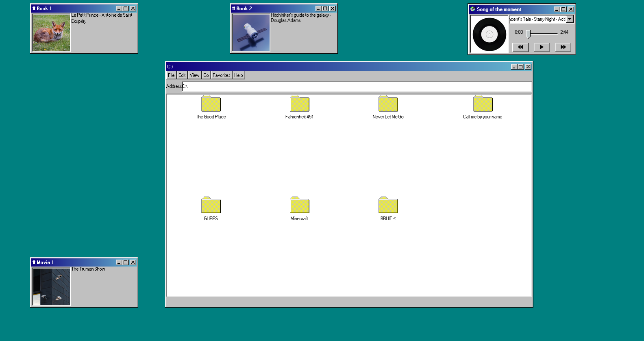Open the GURPS folder

[211, 205]
